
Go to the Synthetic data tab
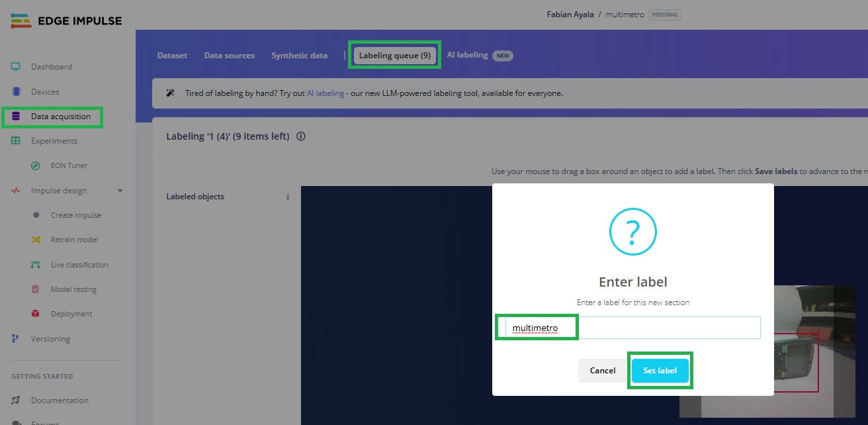300,56
